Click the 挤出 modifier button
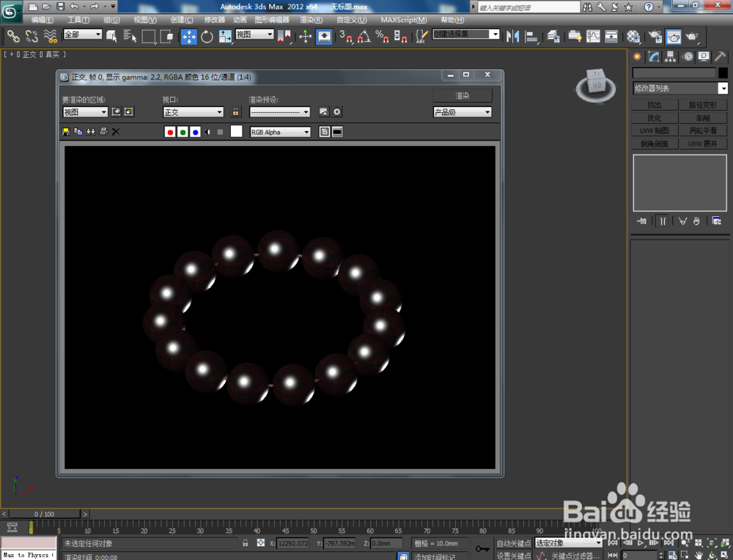The height and width of the screenshot is (560, 733). click(x=655, y=105)
